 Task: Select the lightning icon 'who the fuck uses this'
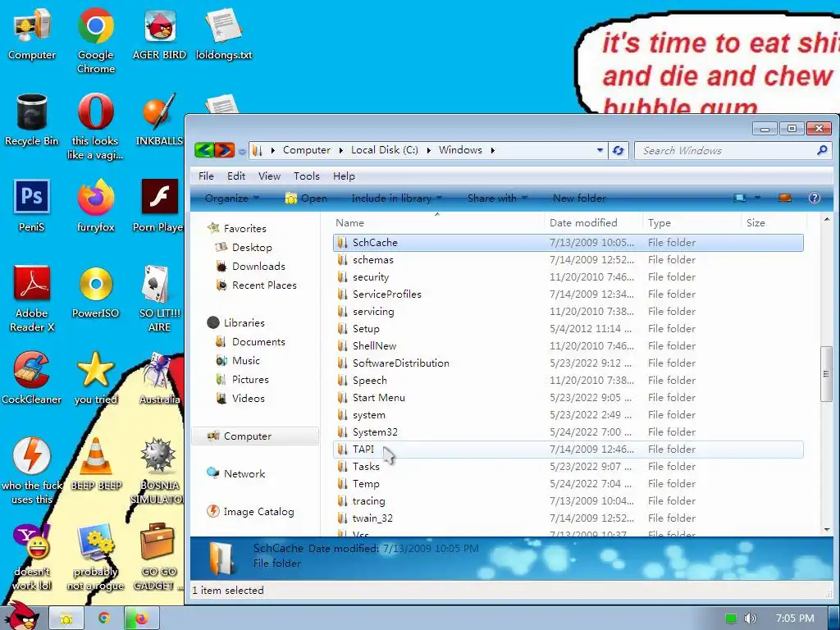pyautogui.click(x=32, y=470)
